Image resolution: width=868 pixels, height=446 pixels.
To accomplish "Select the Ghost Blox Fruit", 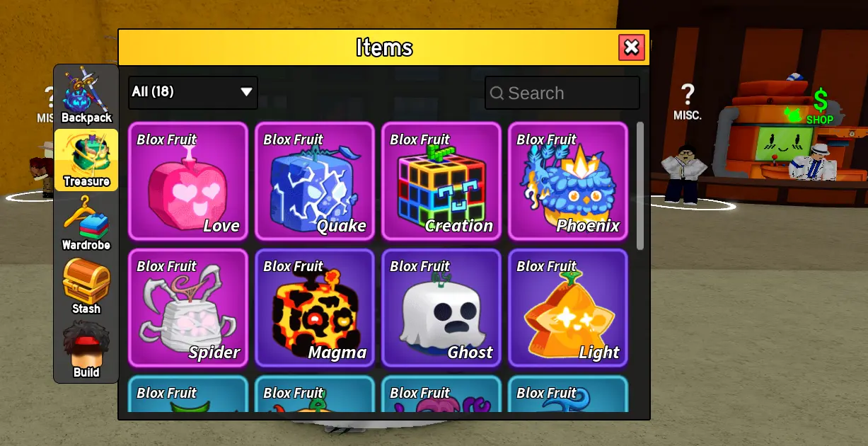I will 441,308.
